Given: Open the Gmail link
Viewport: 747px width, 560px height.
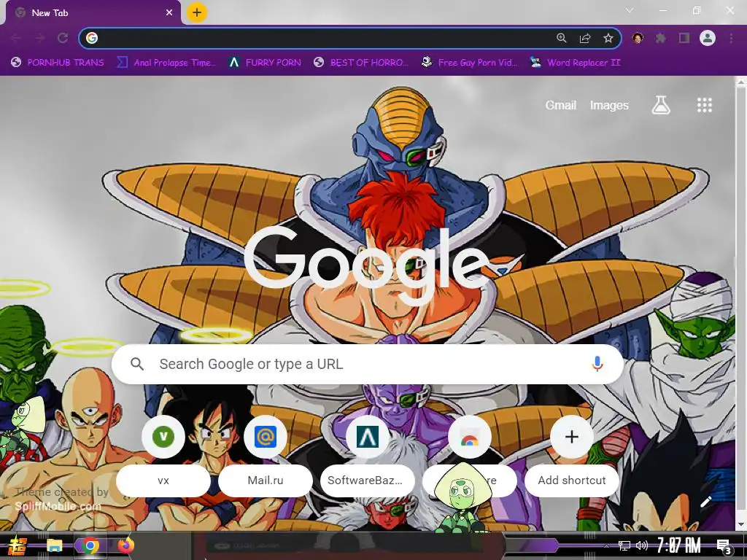Looking at the screenshot, I should (561, 105).
